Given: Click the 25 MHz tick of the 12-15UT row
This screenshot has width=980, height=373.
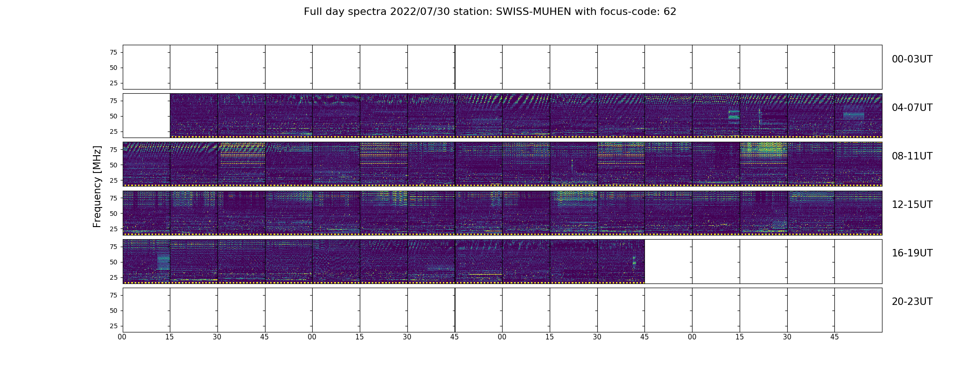Looking at the screenshot, I should pyautogui.click(x=113, y=229).
